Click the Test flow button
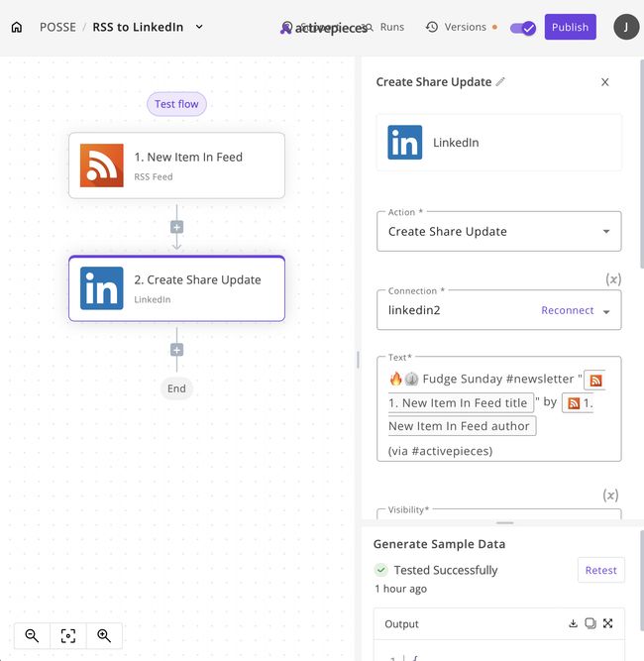 (176, 104)
